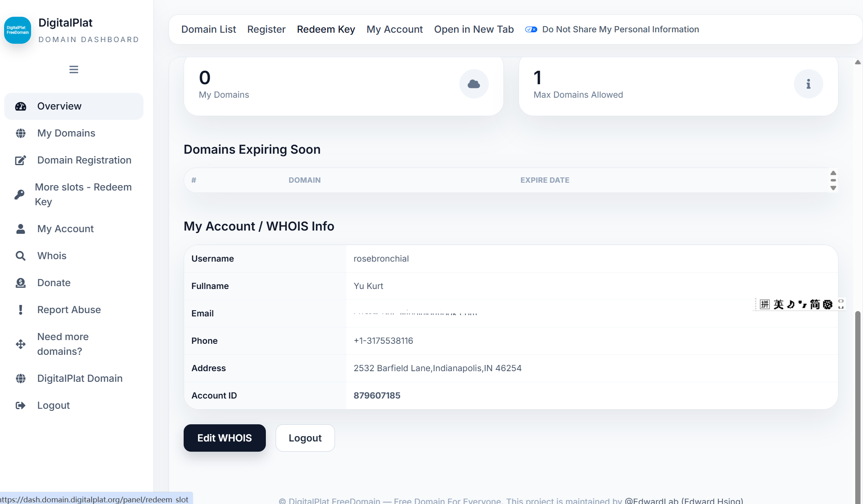Click the Do Not Share My Personal Information link
The height and width of the screenshot is (504, 863).
[620, 29]
